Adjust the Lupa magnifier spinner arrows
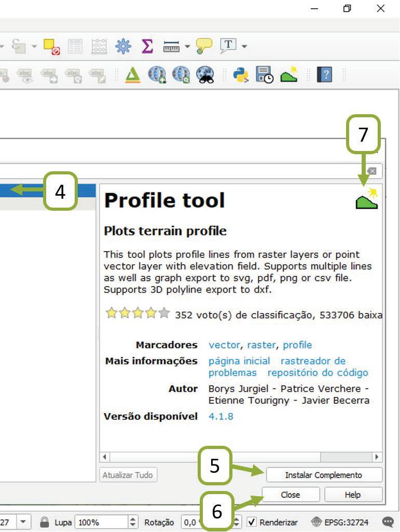 click(x=133, y=522)
